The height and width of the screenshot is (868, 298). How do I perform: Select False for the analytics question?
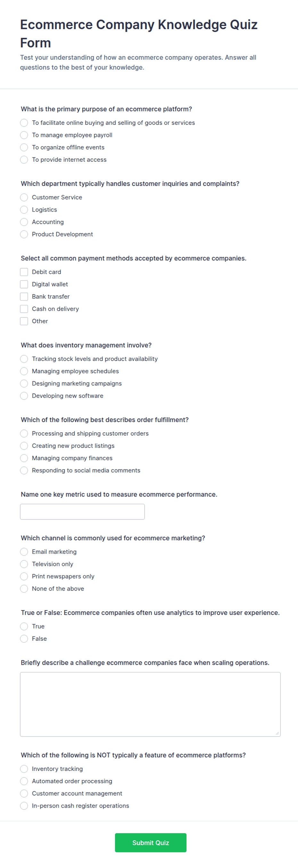pyautogui.click(x=24, y=639)
